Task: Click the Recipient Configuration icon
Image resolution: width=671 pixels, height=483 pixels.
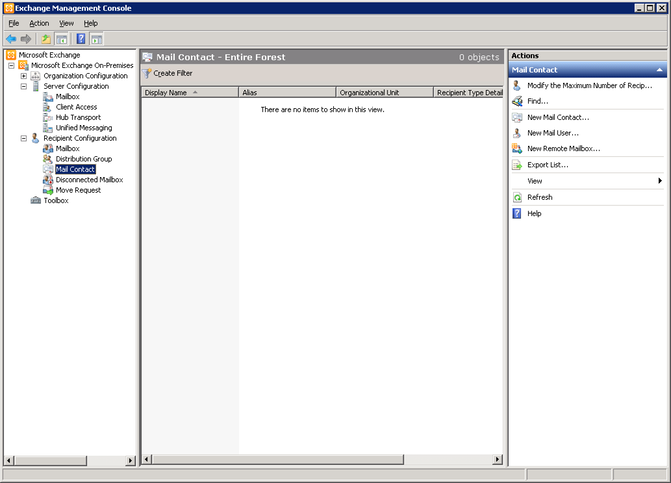Action: 36,138
